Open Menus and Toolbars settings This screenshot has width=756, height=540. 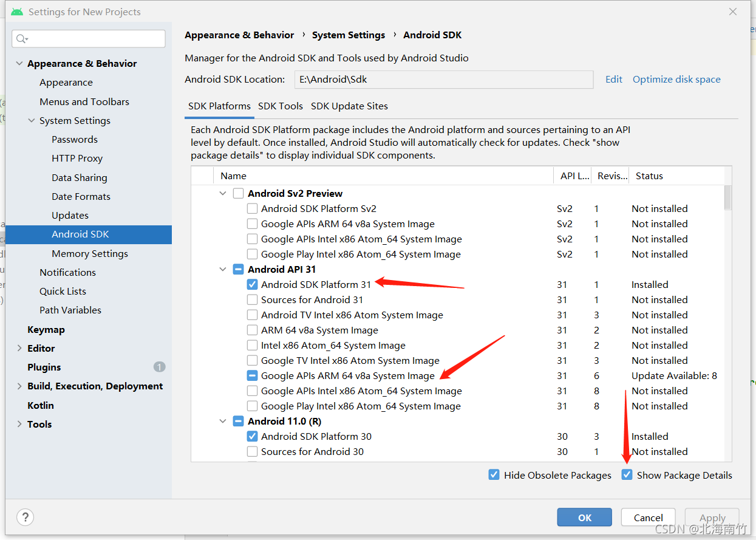click(x=84, y=101)
